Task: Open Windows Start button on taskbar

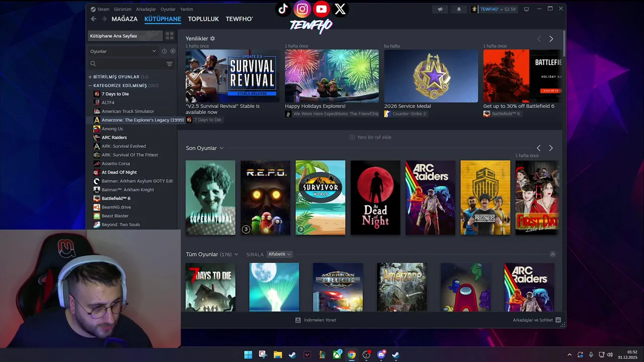Action: tap(248, 355)
